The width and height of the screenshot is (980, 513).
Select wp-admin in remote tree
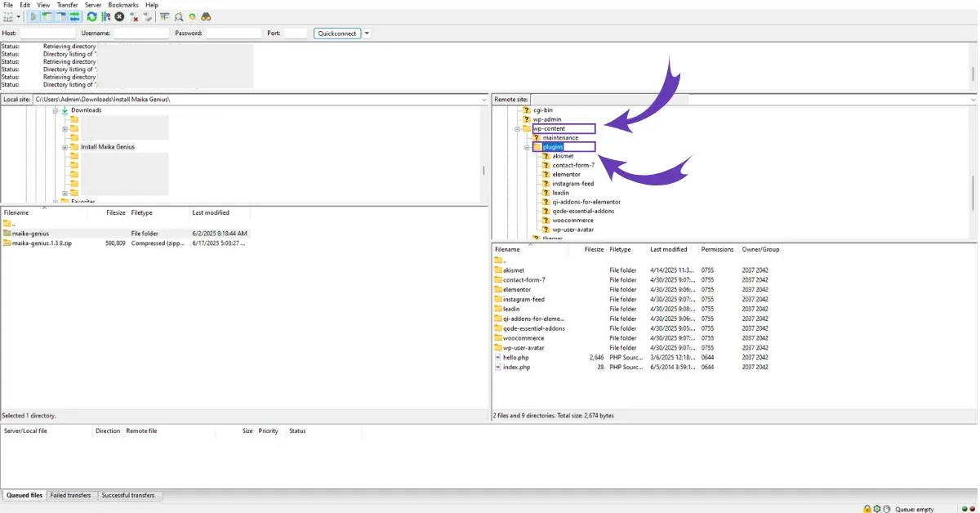click(547, 119)
